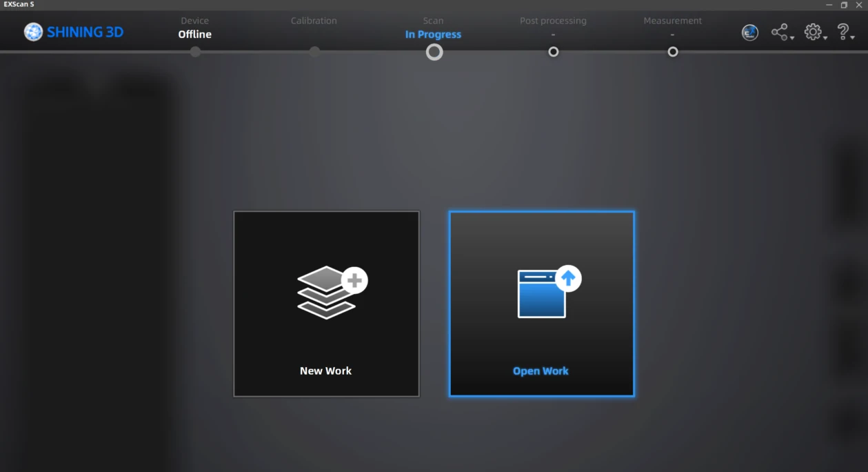Screen dimensions: 868x472
Task: Click the Open Work tile
Action: pyautogui.click(x=541, y=304)
